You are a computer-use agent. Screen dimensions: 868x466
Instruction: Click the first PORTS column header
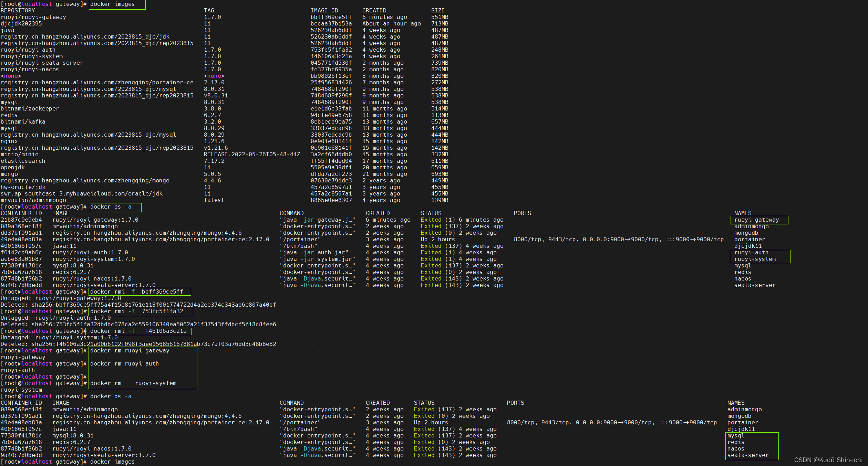pos(523,213)
